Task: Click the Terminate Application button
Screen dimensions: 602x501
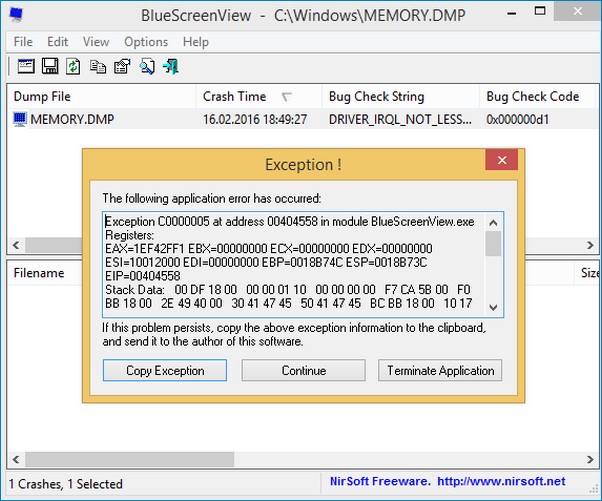Action: click(440, 370)
